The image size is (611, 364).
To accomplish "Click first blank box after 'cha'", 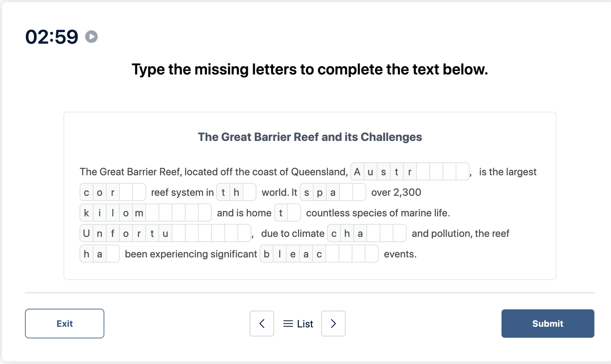I will point(373,233).
